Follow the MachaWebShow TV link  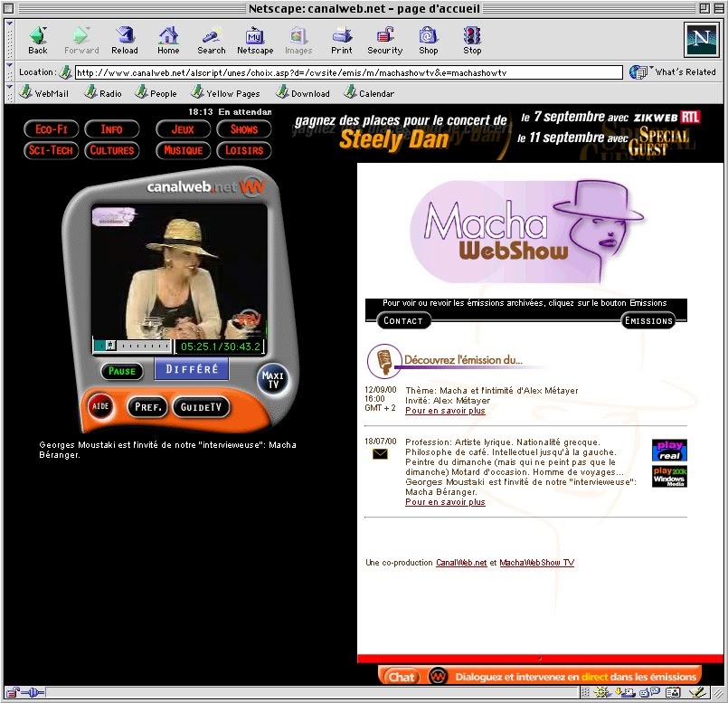(x=536, y=563)
